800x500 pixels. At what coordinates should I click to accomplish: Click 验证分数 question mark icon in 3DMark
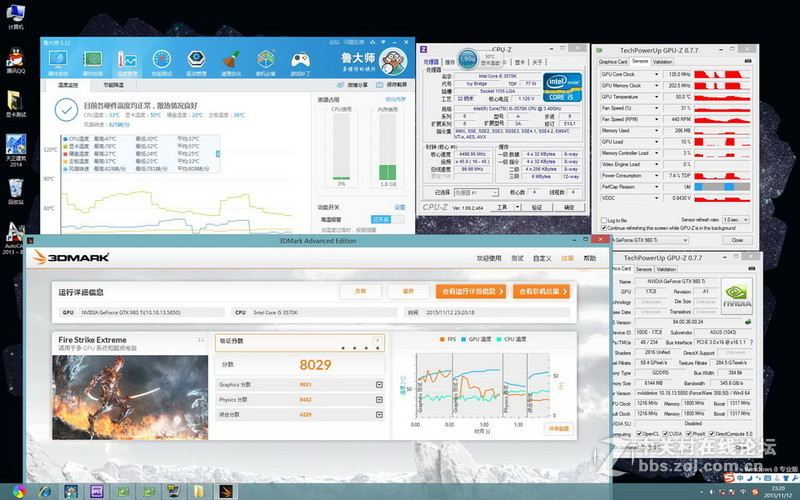378,341
